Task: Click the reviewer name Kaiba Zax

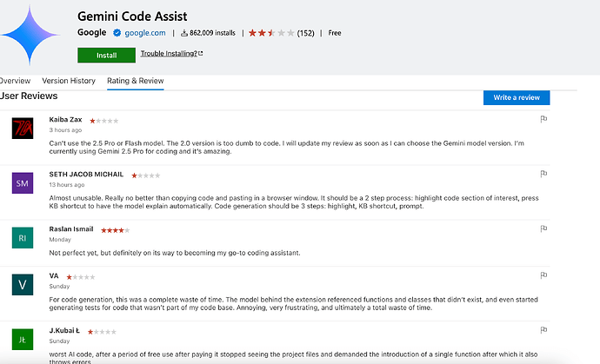Action: click(x=65, y=120)
